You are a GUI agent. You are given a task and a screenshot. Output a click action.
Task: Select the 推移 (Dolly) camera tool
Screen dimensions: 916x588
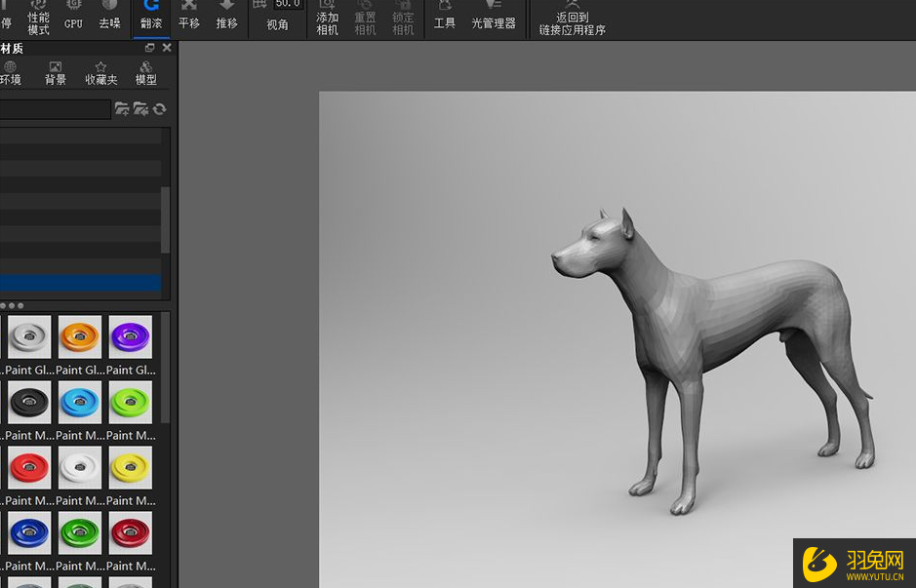tap(226, 17)
